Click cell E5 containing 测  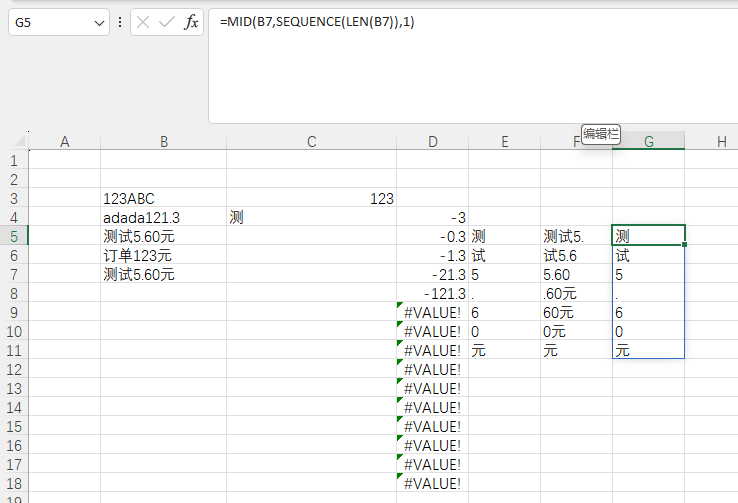pos(505,236)
